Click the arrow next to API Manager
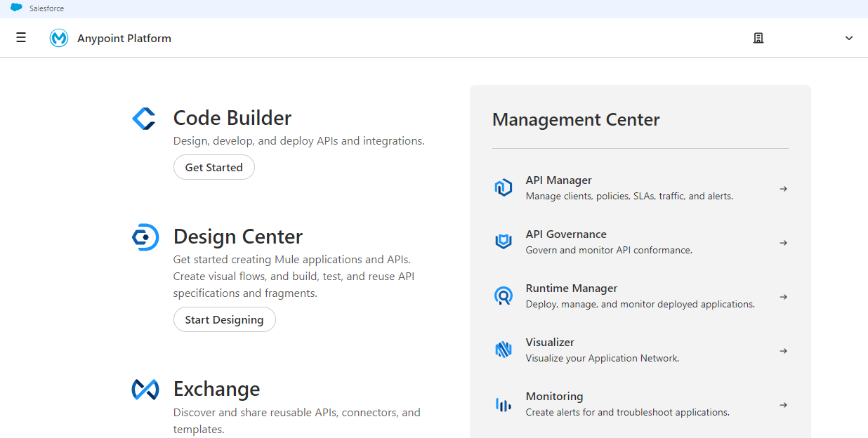The image size is (868, 438). click(x=783, y=189)
